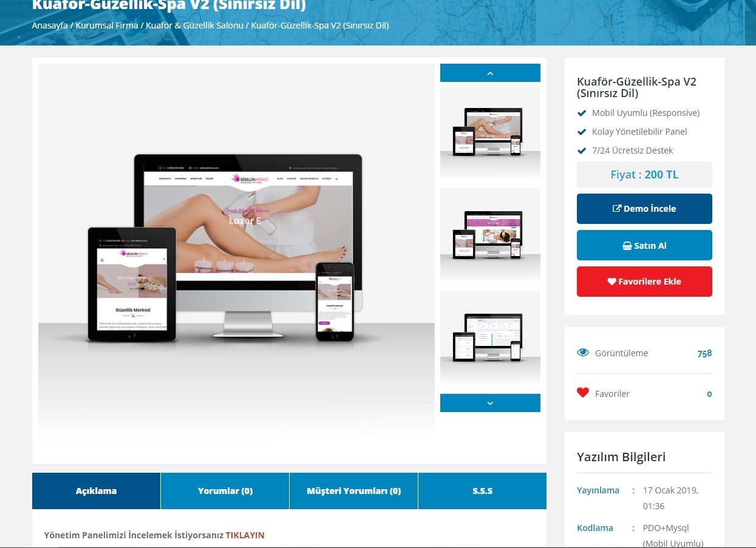
Task: Open the Açıklama tab
Action: pyautogui.click(x=96, y=491)
